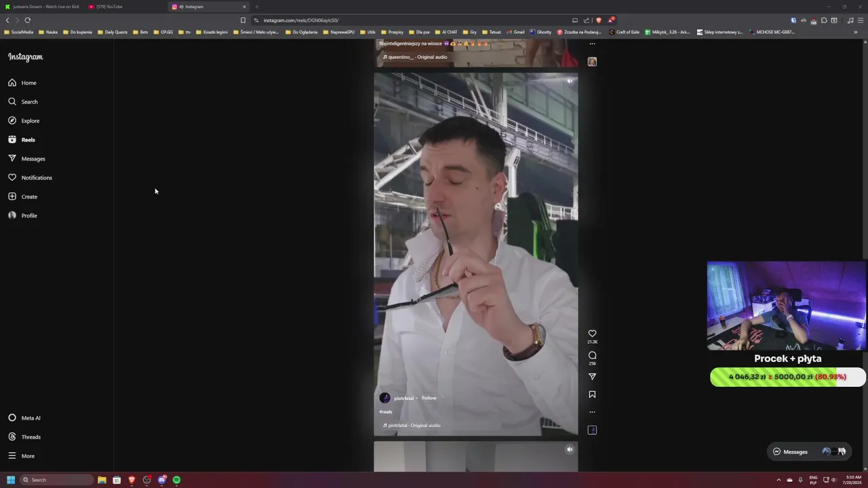Viewport: 868px width, 488px height.
Task: Go to Explore in the sidebar
Action: (x=24, y=121)
